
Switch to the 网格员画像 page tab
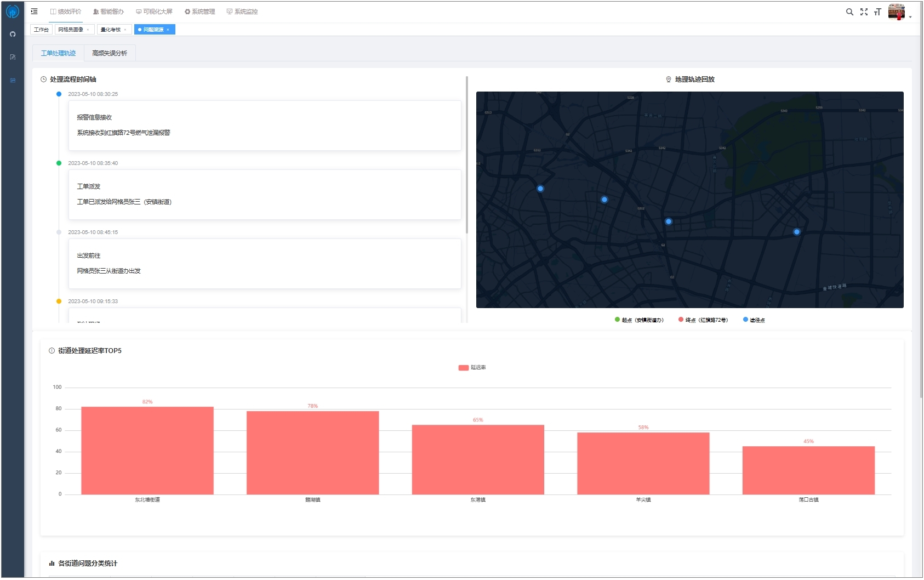[71, 30]
